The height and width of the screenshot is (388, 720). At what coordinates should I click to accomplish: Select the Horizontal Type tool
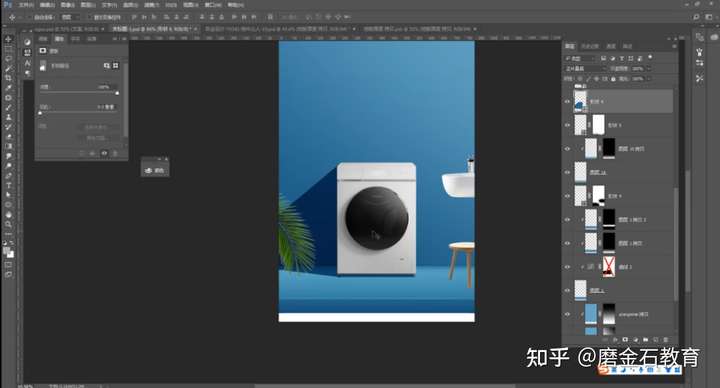click(8, 186)
